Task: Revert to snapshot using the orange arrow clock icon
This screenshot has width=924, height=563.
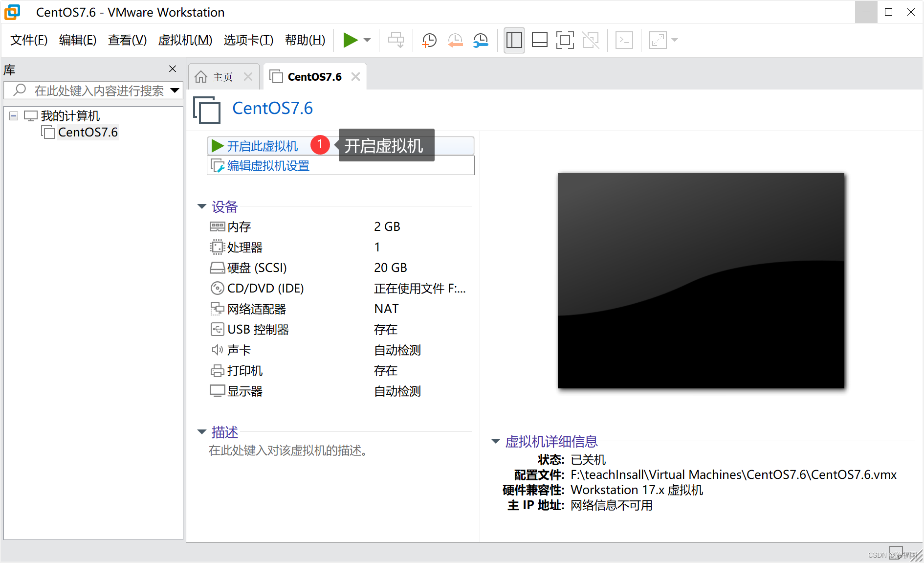Action: [x=455, y=40]
